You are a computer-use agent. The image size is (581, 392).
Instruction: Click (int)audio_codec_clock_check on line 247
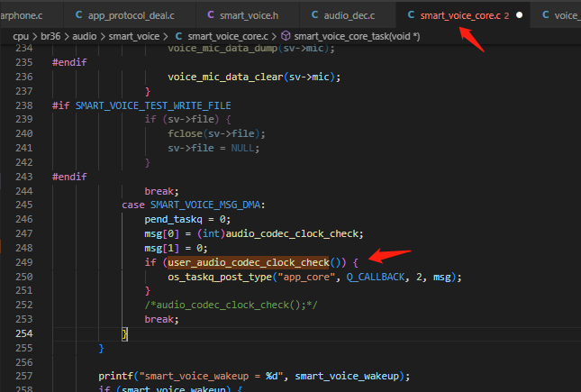pyautogui.click(x=278, y=233)
